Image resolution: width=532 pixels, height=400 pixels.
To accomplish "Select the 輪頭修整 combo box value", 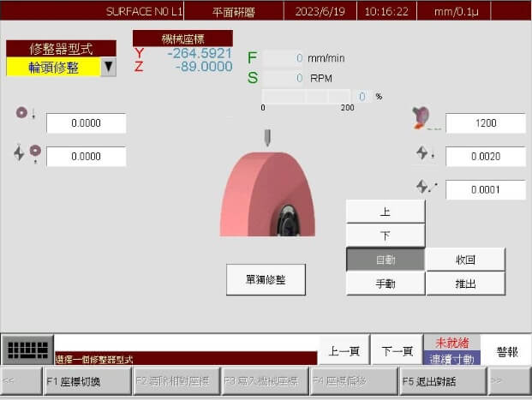I will point(54,67).
